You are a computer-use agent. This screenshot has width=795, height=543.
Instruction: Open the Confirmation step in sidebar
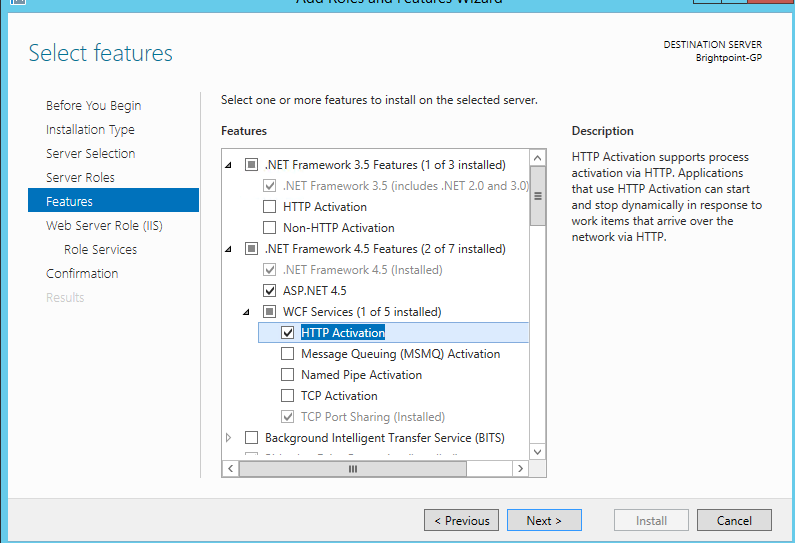(x=82, y=273)
